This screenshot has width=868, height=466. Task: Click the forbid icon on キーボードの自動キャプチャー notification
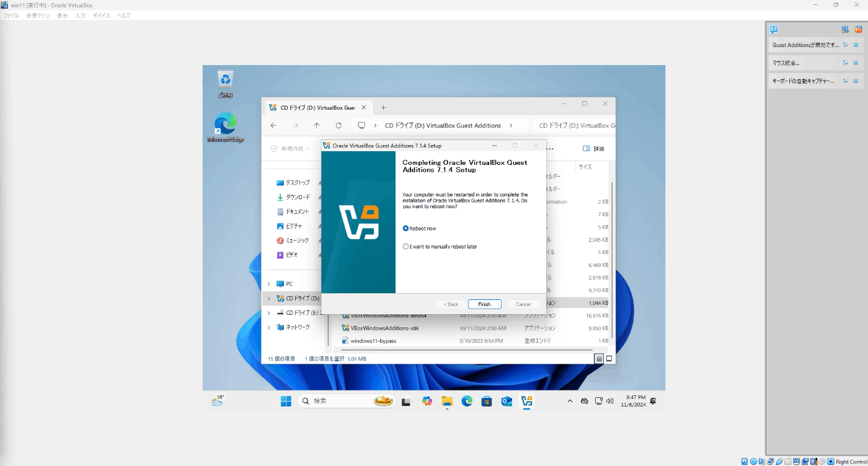[x=845, y=81]
